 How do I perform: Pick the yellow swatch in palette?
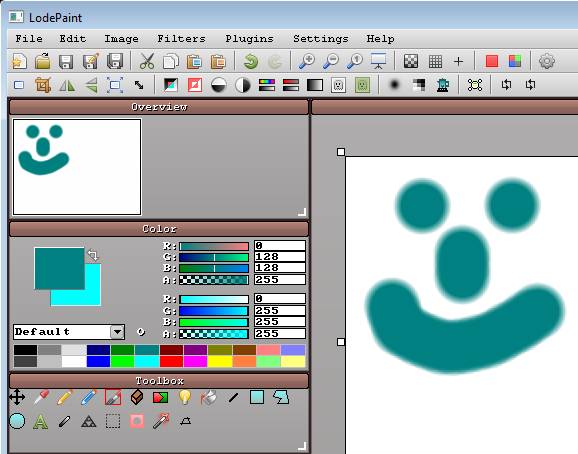(x=220, y=362)
